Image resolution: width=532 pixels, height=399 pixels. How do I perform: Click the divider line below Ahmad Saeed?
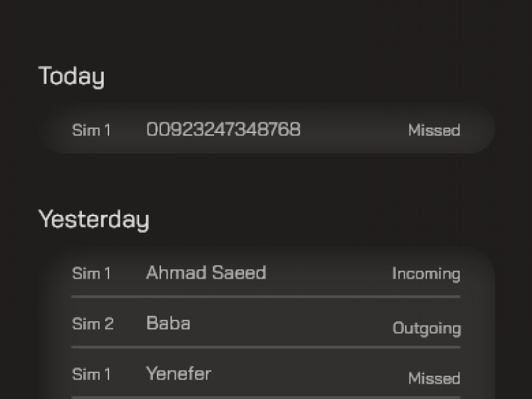click(x=266, y=297)
